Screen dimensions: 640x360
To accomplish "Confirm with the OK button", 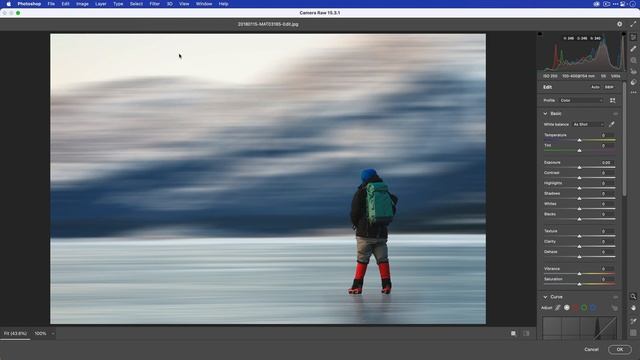I will coord(620,349).
